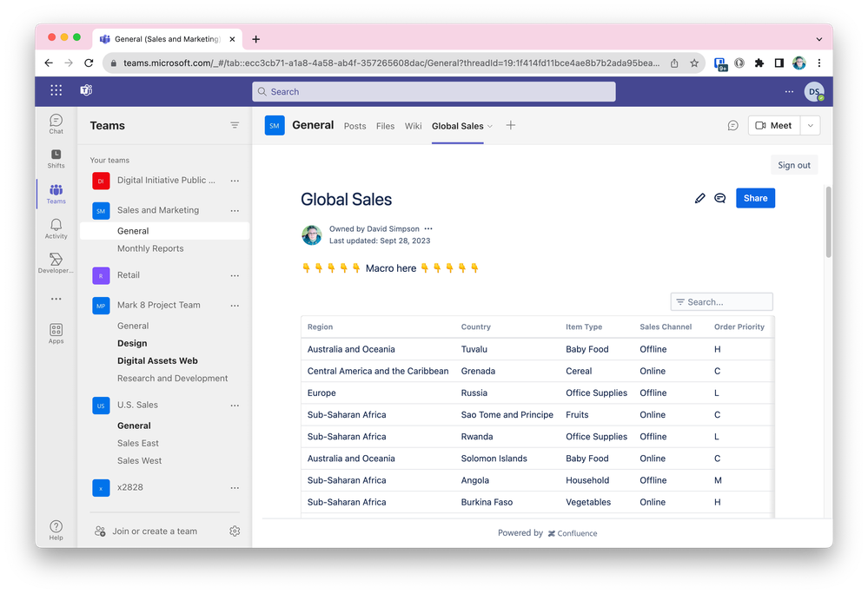
Task: Click the SM channel avatar in header
Action: coord(275,126)
